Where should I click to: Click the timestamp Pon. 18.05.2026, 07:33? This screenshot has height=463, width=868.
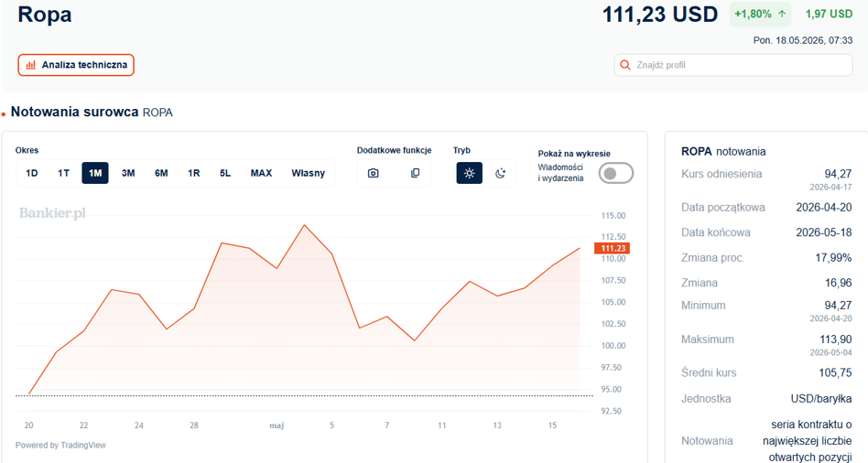coord(803,40)
